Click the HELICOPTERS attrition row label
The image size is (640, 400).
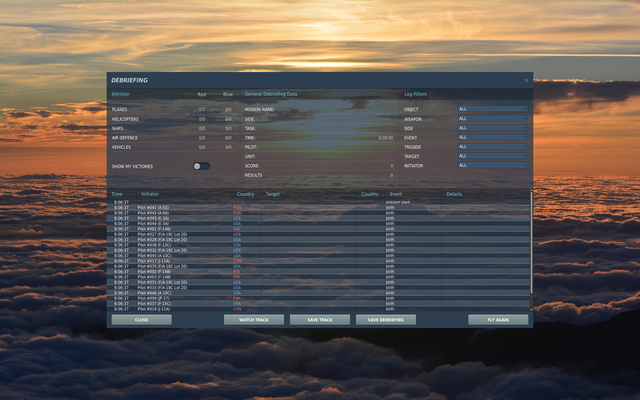pos(125,119)
